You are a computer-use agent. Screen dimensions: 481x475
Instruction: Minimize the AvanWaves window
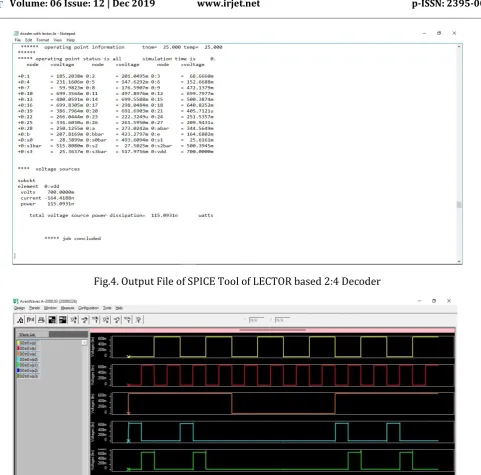pos(419,301)
